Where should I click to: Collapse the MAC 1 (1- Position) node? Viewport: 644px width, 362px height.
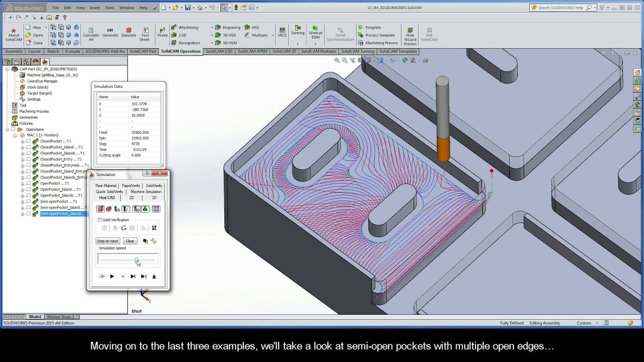point(15,135)
